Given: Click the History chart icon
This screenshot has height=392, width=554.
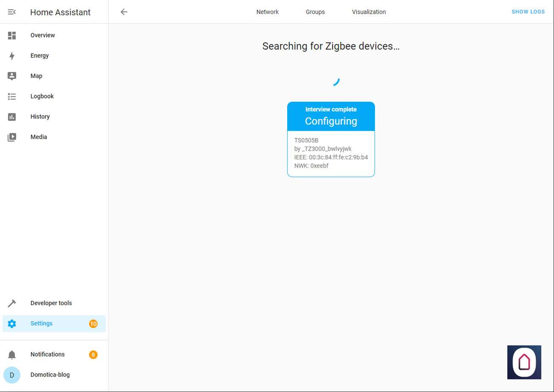Looking at the screenshot, I should 12,117.
